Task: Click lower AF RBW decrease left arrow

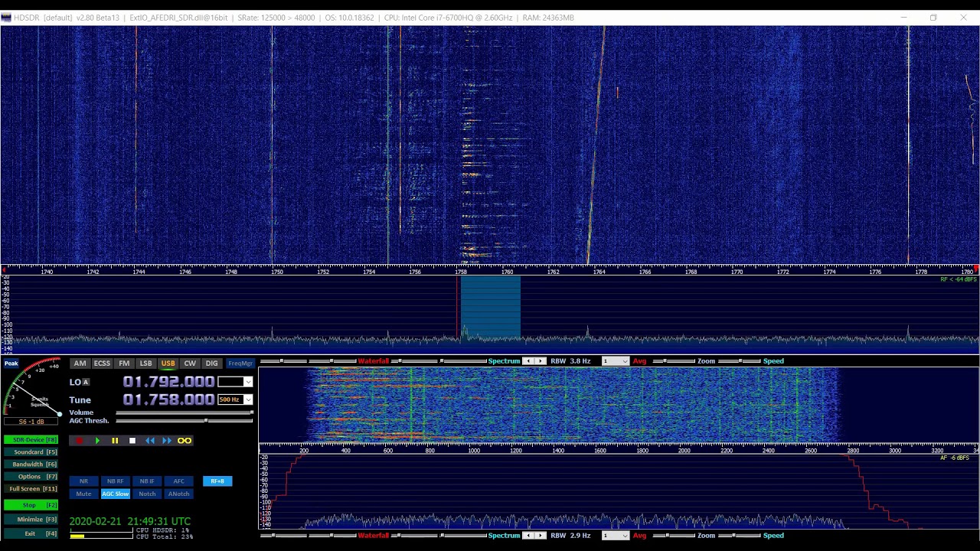Action: [x=529, y=536]
